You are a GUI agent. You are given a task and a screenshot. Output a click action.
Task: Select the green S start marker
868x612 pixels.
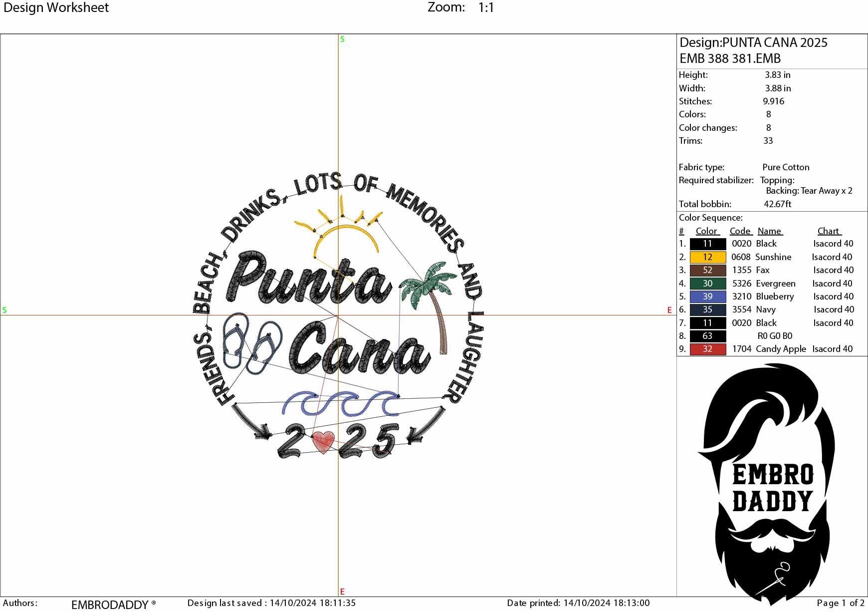(x=341, y=38)
